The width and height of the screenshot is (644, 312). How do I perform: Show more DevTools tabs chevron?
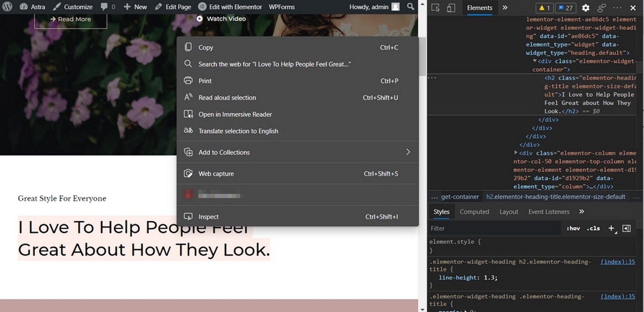505,8
